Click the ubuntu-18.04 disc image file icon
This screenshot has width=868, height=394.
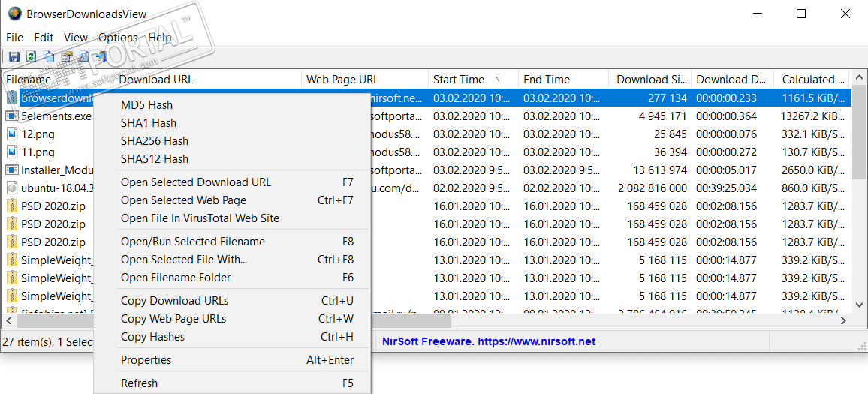(12, 188)
